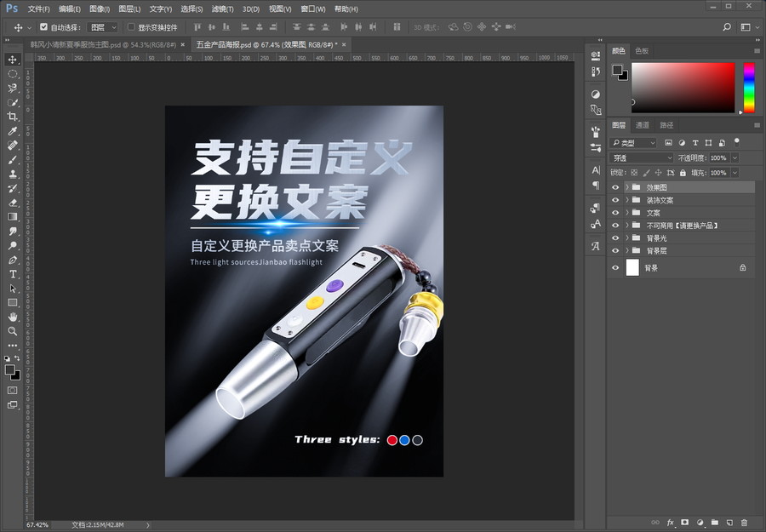Add a layer mask
Image resolution: width=766 pixels, height=532 pixels.
coord(685,523)
